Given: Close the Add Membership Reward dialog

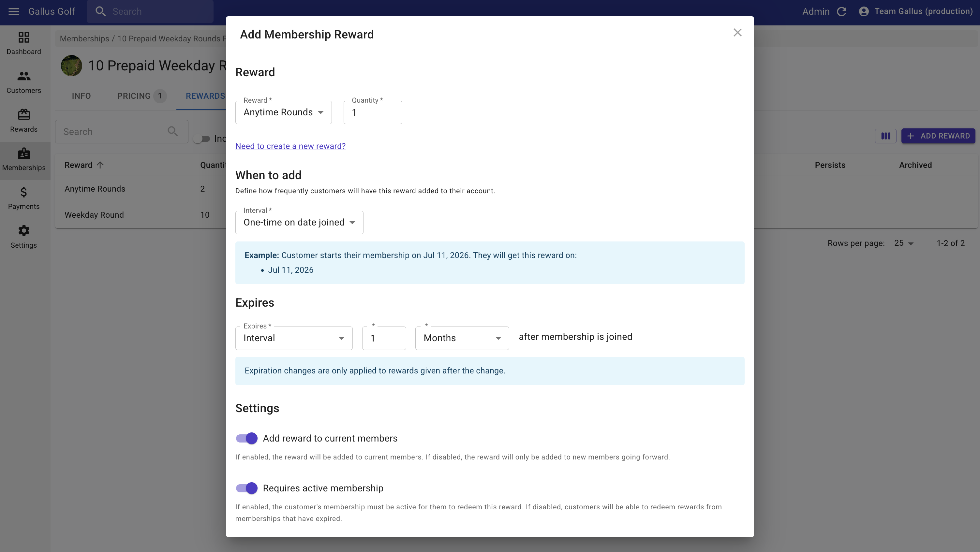Looking at the screenshot, I should (737, 33).
